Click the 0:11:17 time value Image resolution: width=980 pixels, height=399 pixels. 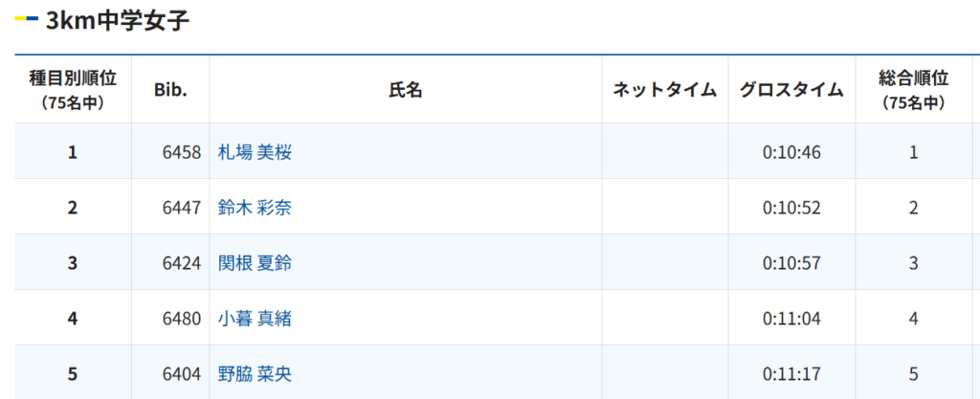pyautogui.click(x=791, y=374)
